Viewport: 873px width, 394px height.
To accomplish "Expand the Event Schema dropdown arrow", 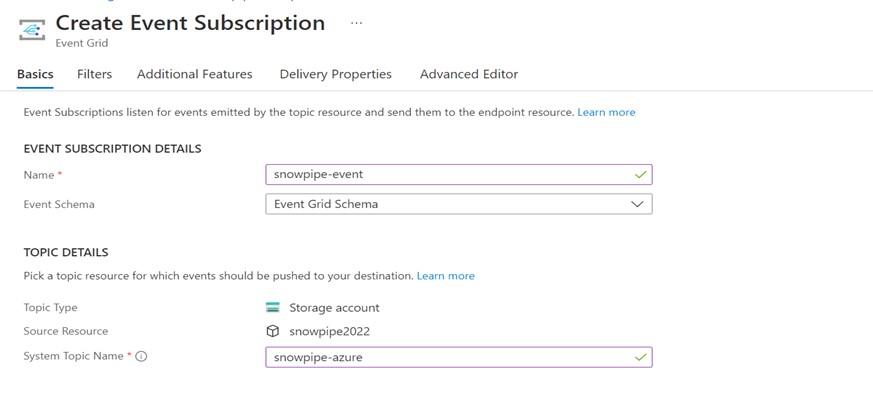I will pyautogui.click(x=637, y=204).
